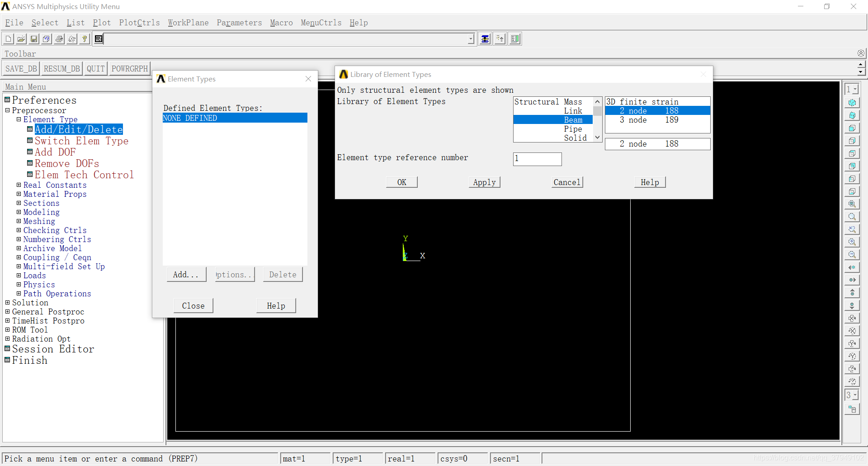Click the down arrow of the element family list scrollbar
Image resolution: width=868 pixels, height=466 pixels.
point(597,138)
